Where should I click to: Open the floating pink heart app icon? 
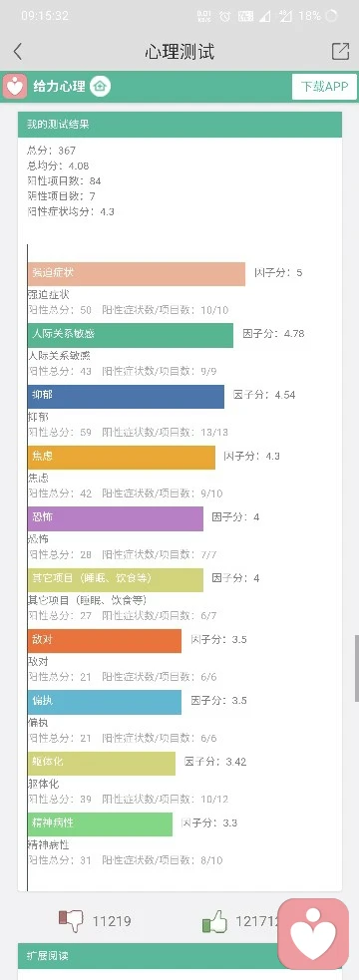coord(313,934)
